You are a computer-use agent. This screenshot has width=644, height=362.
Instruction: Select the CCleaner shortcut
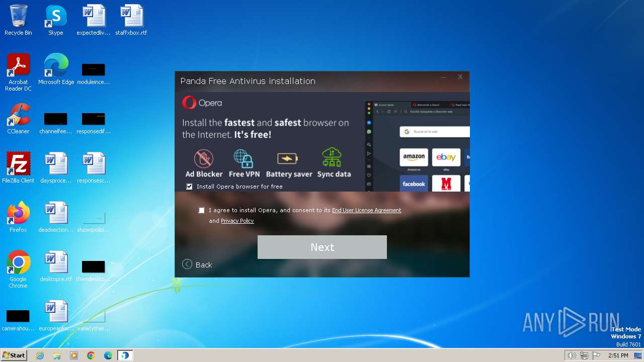coord(18,119)
